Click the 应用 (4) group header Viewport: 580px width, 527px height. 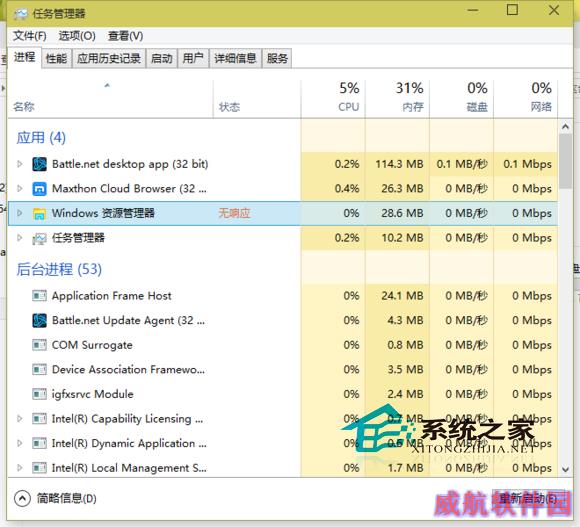pos(41,138)
